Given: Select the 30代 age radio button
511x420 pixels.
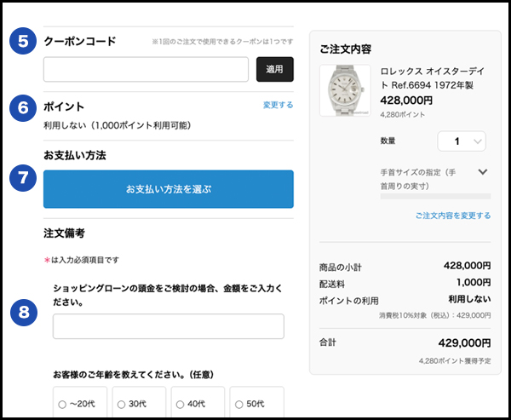Looking at the screenshot, I should pyautogui.click(x=121, y=404).
